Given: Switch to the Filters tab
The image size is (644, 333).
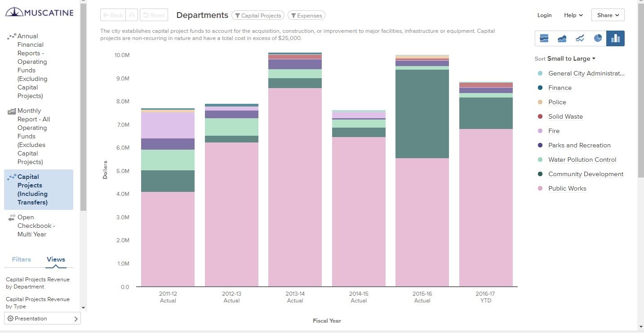Looking at the screenshot, I should click(21, 259).
